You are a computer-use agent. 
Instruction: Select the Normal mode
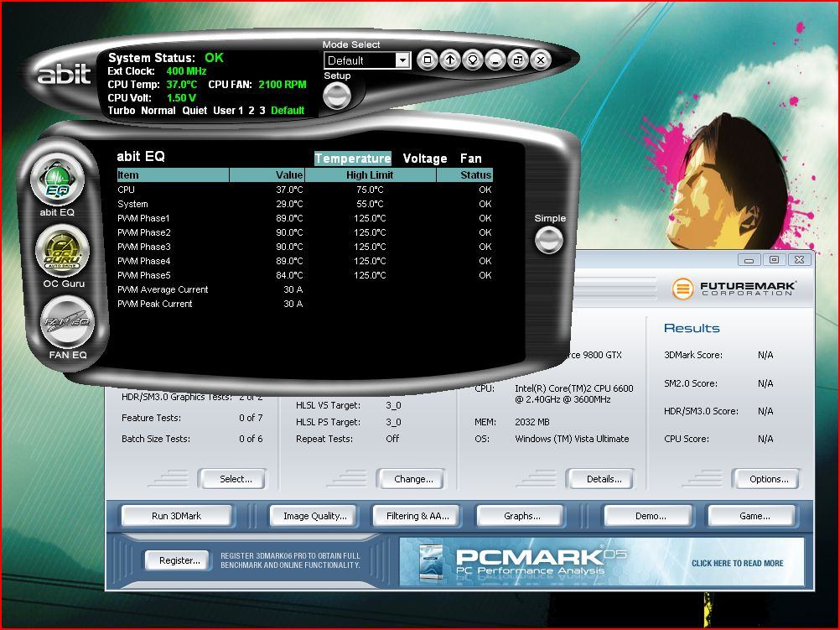158,111
